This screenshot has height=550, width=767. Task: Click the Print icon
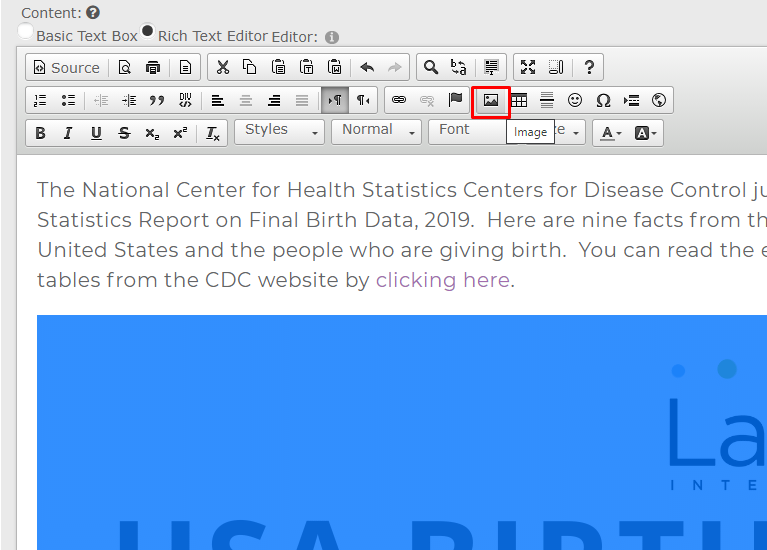153,68
